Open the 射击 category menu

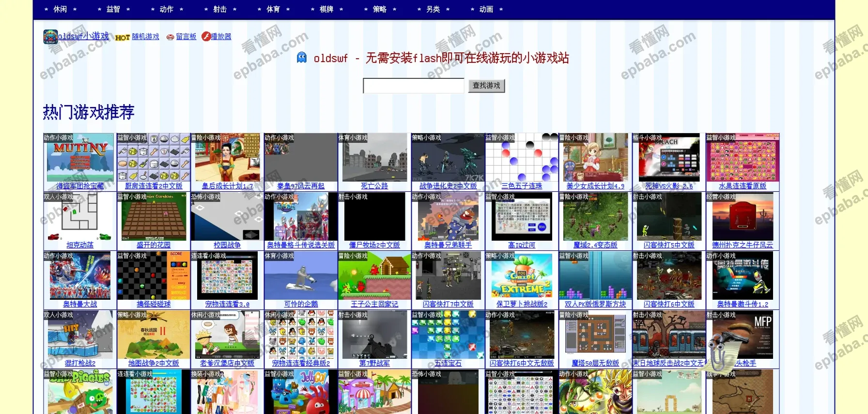click(220, 9)
